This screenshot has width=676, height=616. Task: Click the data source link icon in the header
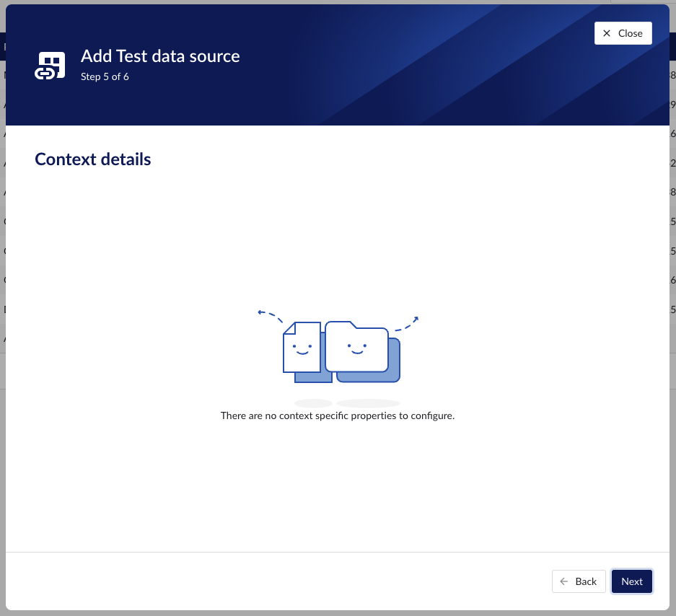click(49, 64)
